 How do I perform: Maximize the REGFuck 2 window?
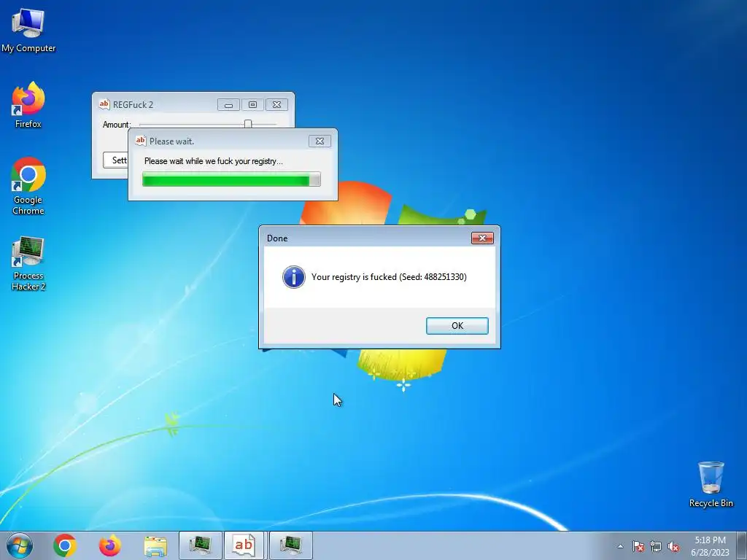(x=252, y=105)
